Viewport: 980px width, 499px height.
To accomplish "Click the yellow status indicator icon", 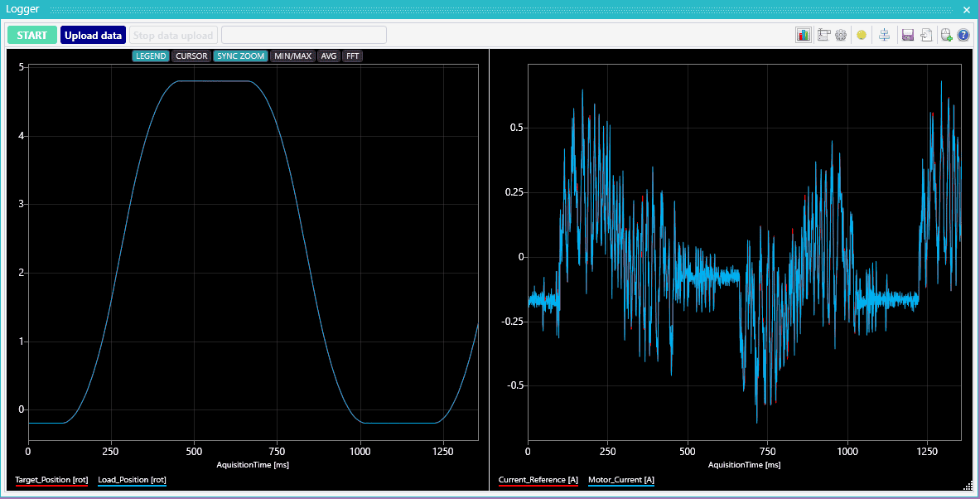I will (x=862, y=35).
